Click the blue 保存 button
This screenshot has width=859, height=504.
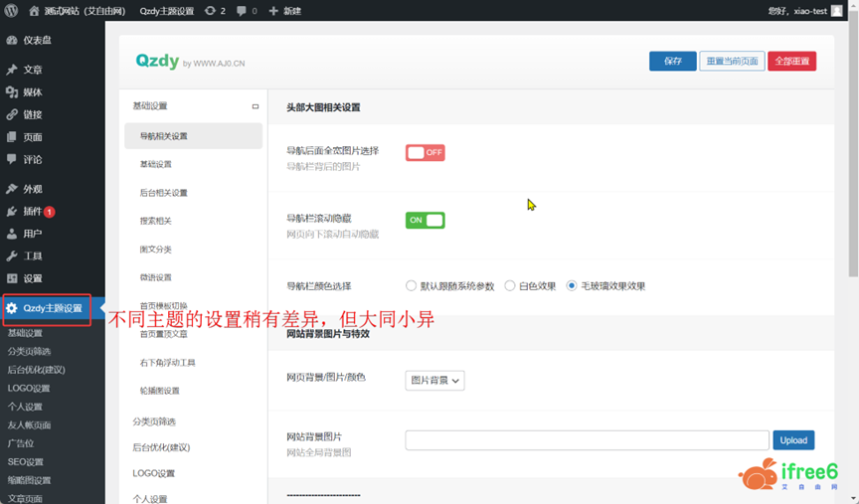pos(673,62)
